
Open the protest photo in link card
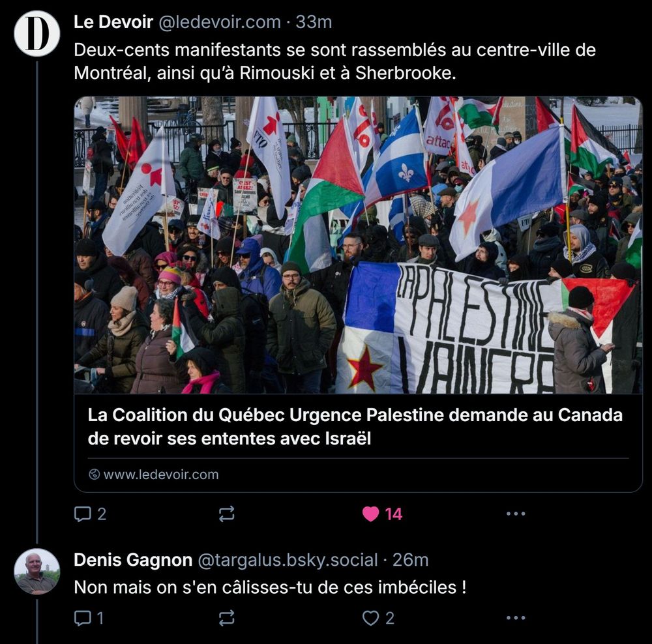[358, 245]
